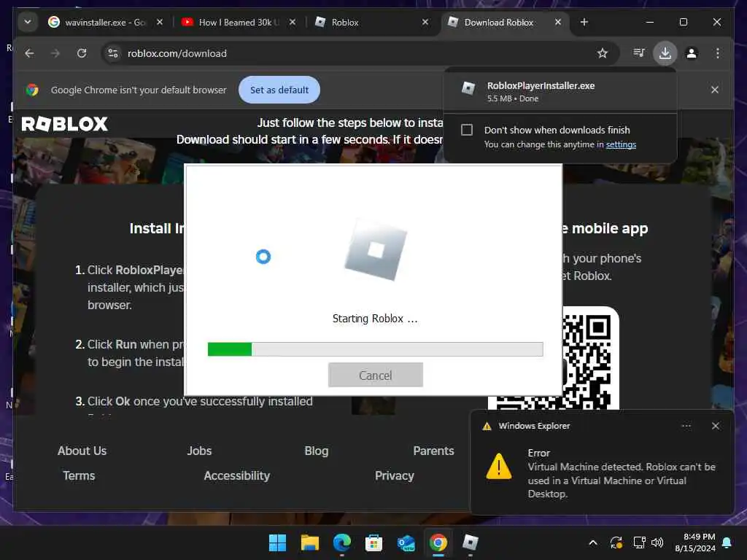Go forward to the next page
747x560 pixels.
[55, 53]
